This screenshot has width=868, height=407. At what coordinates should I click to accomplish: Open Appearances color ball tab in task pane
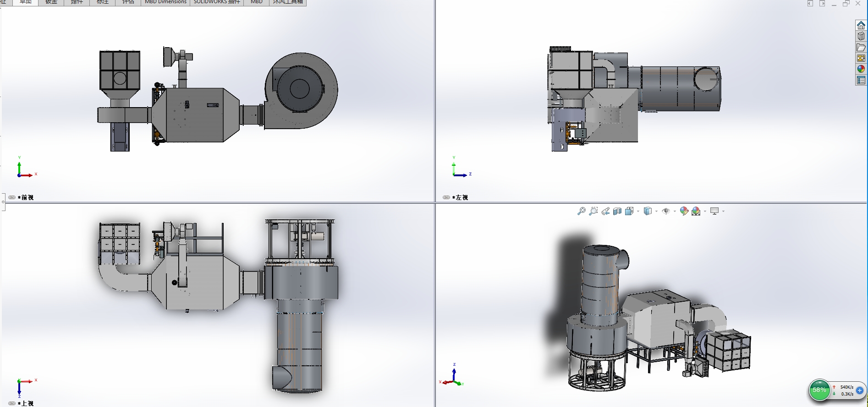point(861,69)
